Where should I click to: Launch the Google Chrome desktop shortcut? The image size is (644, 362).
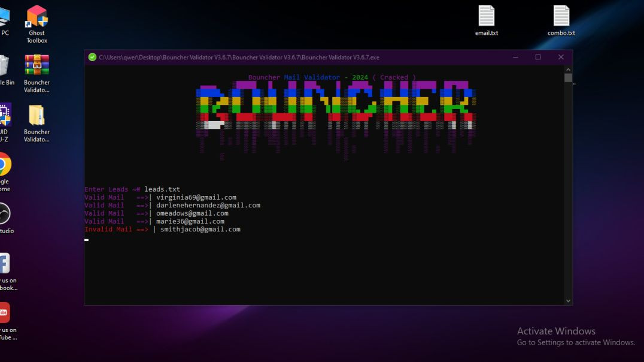pos(5,173)
